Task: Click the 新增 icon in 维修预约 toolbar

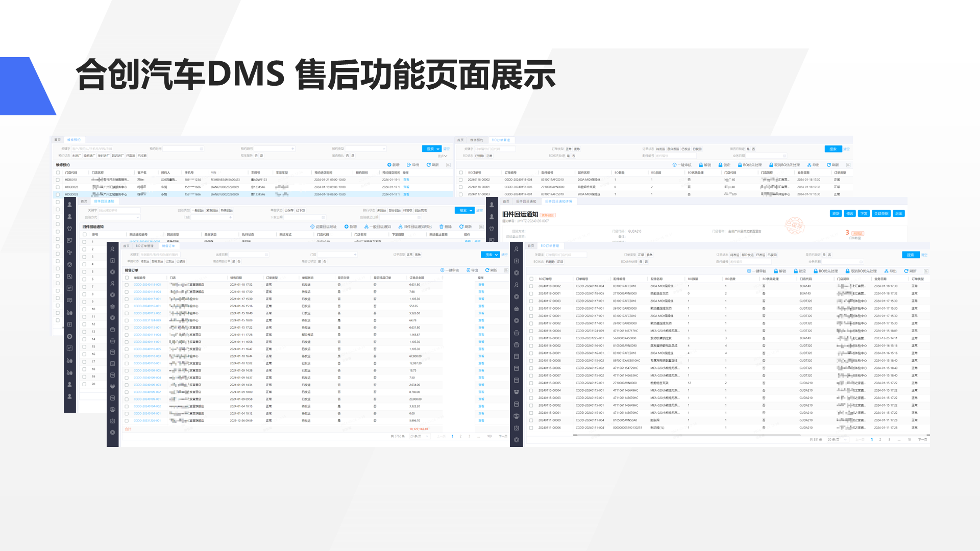Action: pos(389,165)
